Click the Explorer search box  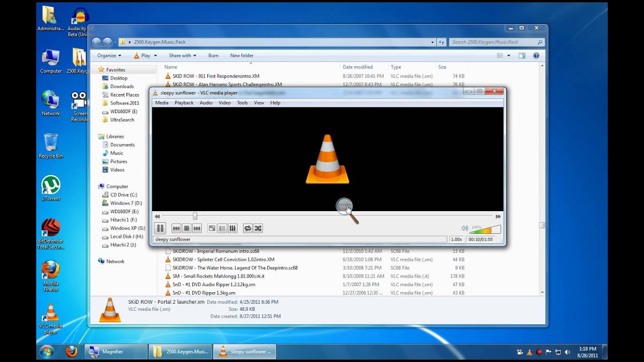click(497, 42)
